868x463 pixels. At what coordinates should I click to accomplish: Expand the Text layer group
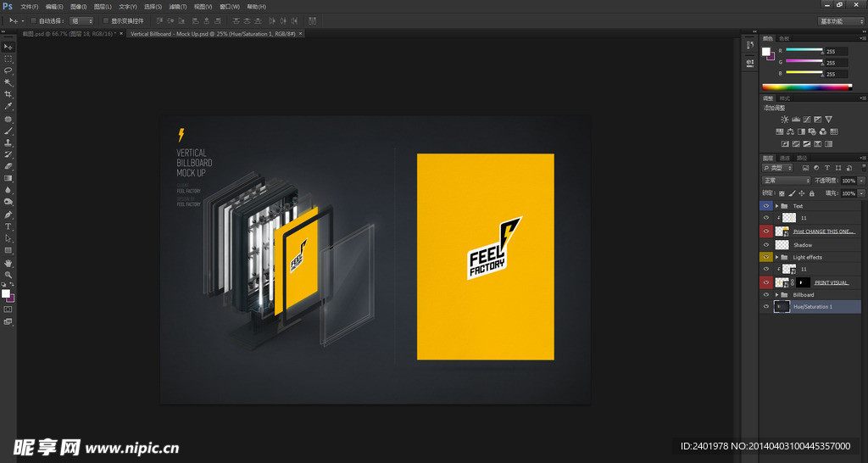pos(776,206)
